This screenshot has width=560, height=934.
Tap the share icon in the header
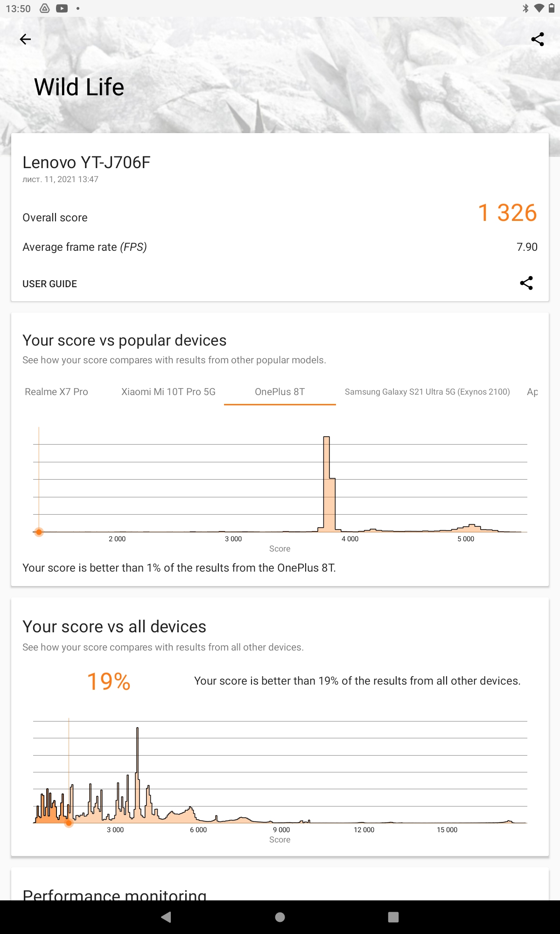pos(538,39)
